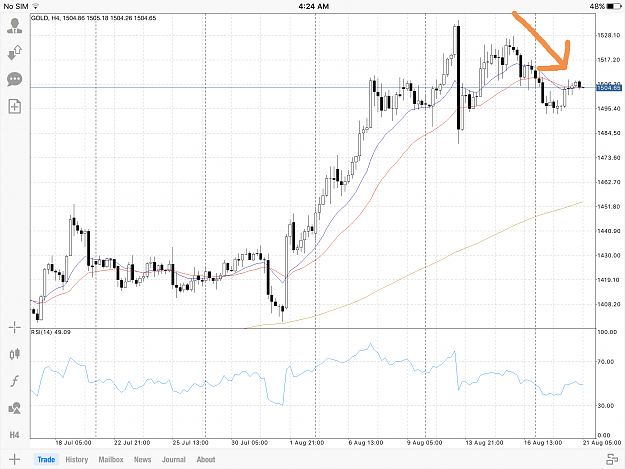Tap the 1528.10 price axis label
625x469 pixels.
pos(608,35)
